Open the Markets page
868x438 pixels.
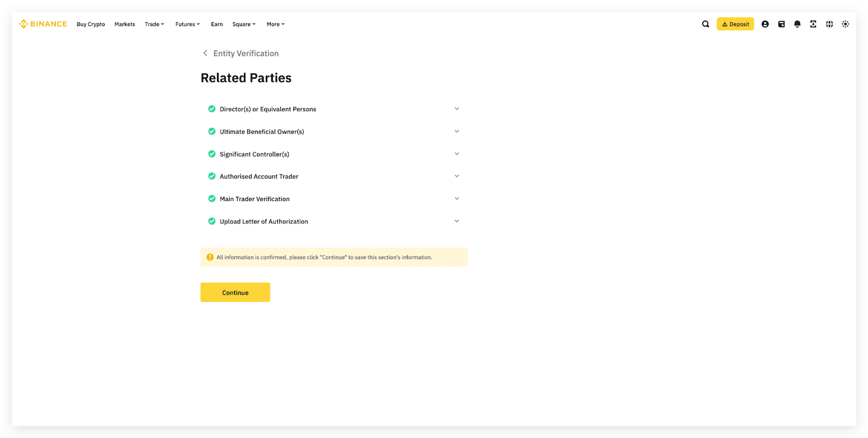pos(125,24)
